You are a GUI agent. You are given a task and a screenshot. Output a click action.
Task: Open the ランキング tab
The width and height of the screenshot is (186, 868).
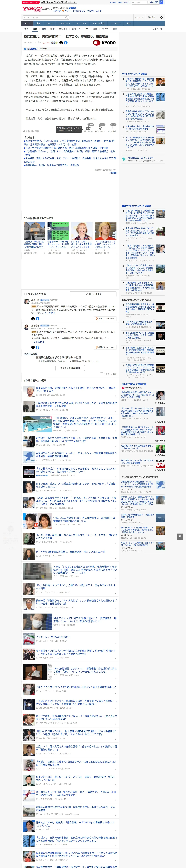coord(115,24)
